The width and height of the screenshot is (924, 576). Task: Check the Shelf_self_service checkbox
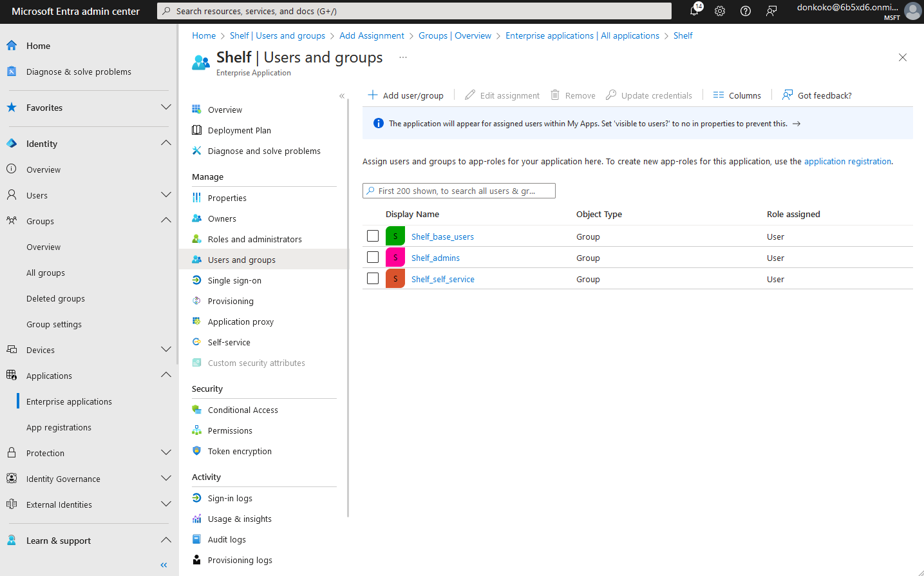click(373, 278)
